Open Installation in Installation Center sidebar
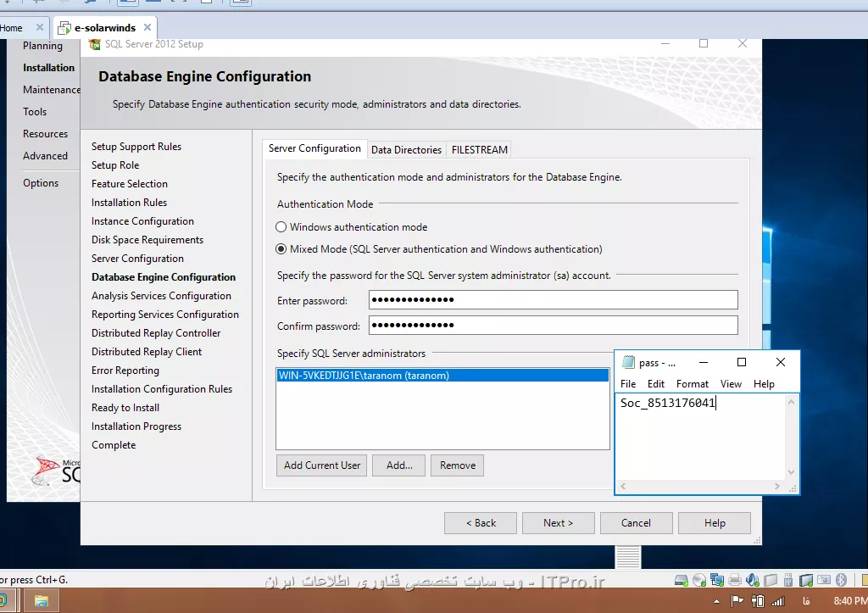Viewport: 868px width, 613px height. 48,68
